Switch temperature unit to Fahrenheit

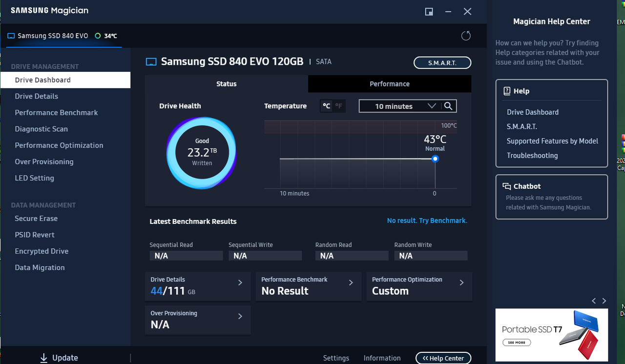point(339,106)
